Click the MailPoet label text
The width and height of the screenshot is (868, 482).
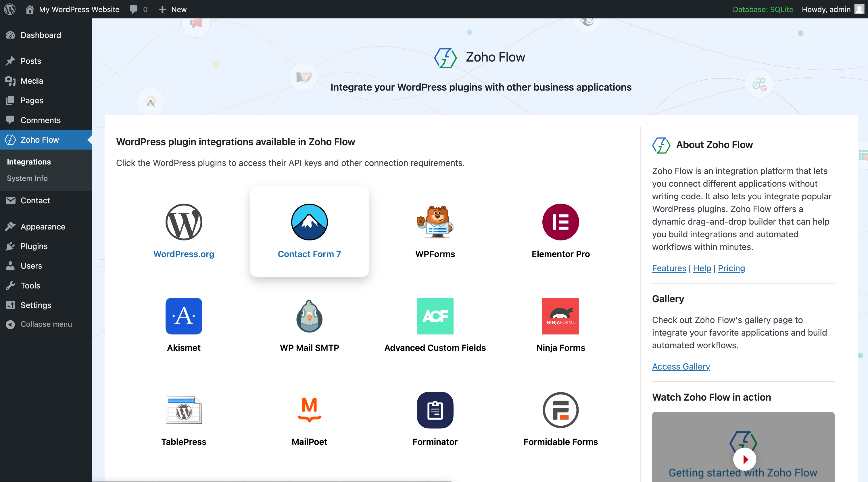click(309, 442)
